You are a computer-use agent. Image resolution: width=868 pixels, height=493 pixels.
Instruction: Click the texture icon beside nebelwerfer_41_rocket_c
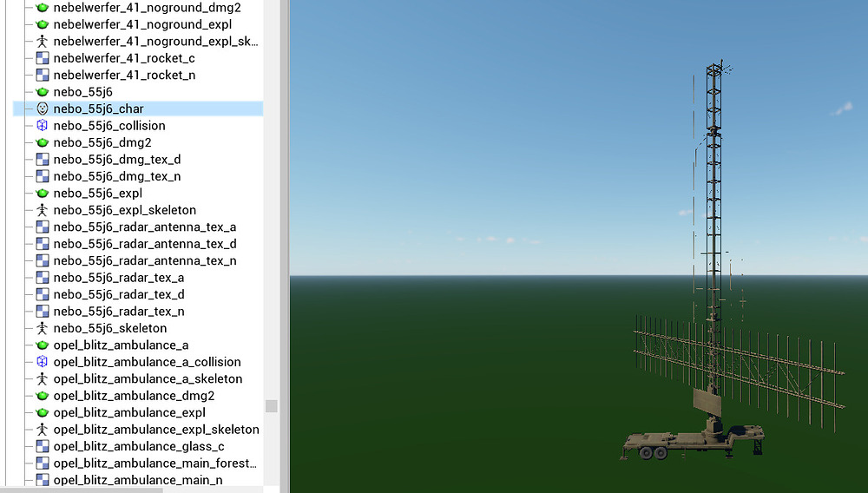tap(42, 58)
